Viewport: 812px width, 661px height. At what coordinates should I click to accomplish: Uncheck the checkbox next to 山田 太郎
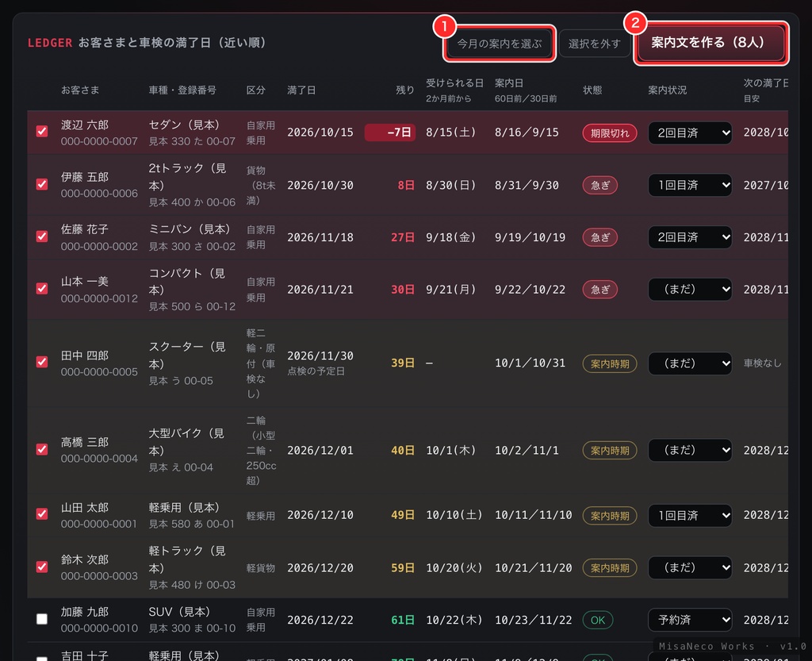coord(42,514)
